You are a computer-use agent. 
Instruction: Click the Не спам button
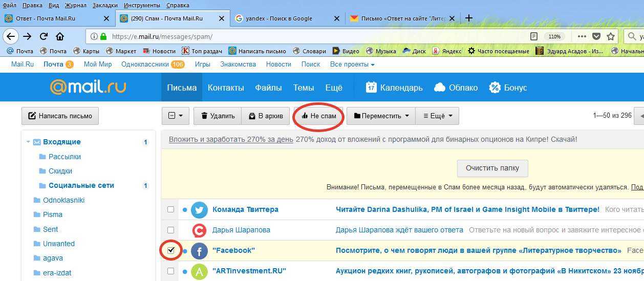(x=318, y=116)
